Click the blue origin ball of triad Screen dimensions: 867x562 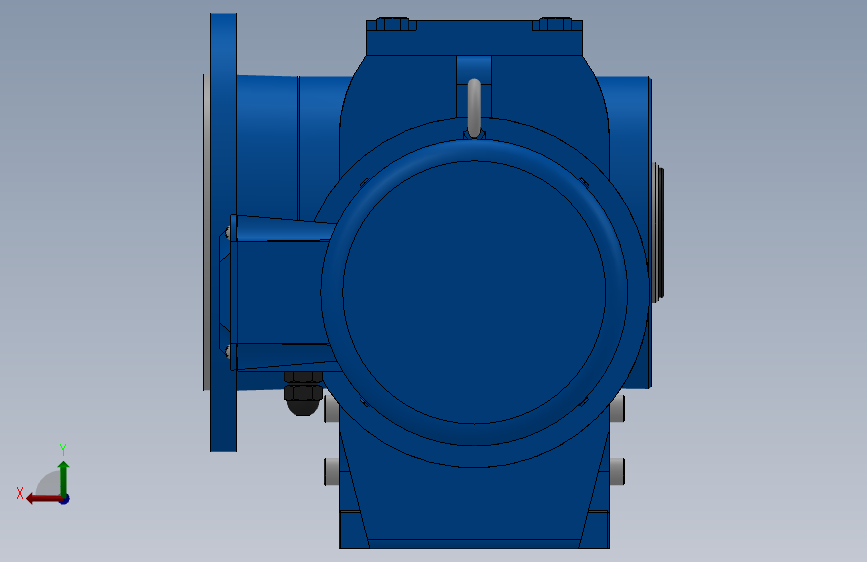point(65,499)
